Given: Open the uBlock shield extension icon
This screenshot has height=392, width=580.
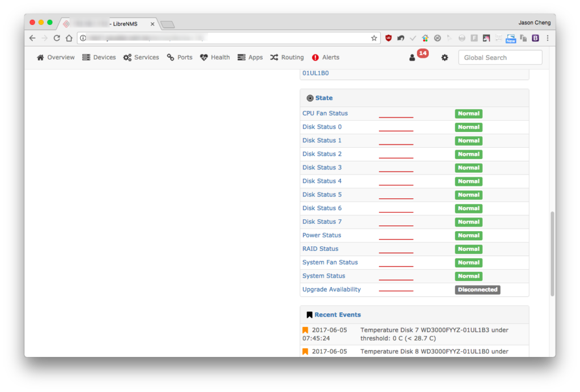Looking at the screenshot, I should point(389,38).
